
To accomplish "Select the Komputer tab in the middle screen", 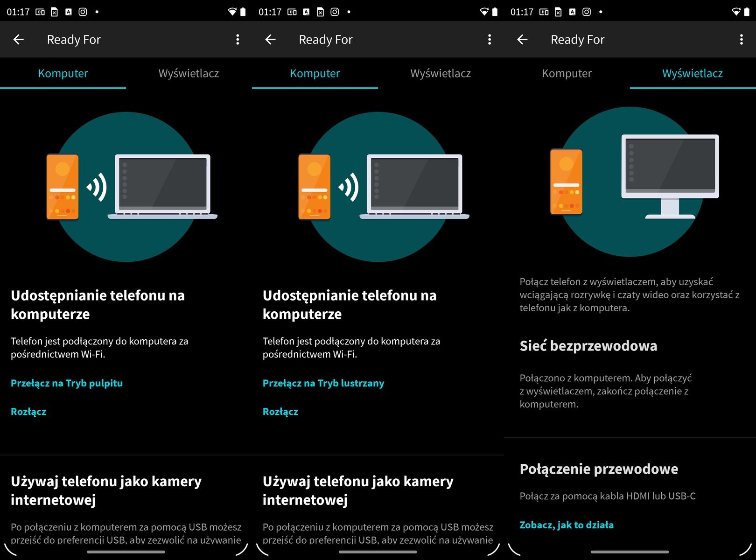I will point(315,73).
